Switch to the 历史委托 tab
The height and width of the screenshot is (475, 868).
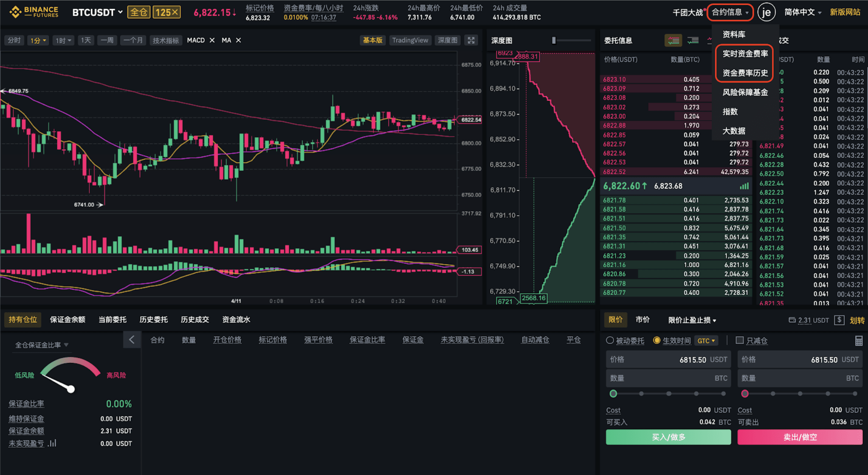pos(153,319)
